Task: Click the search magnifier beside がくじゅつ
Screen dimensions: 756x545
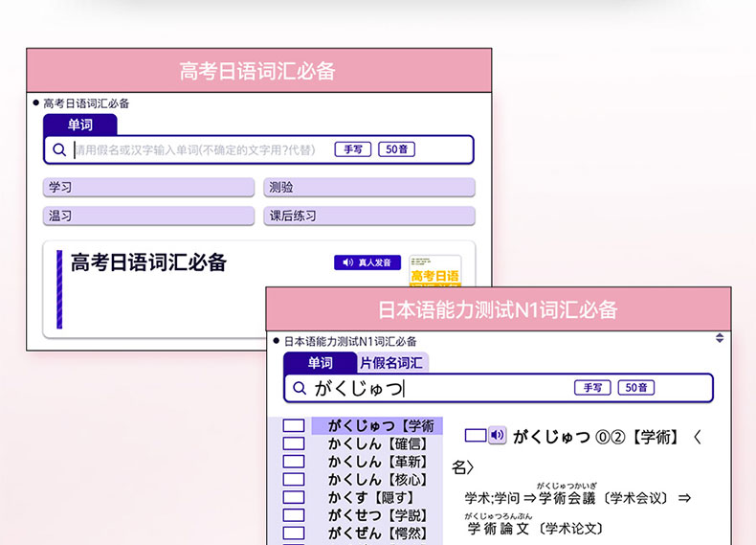Action: coord(299,388)
